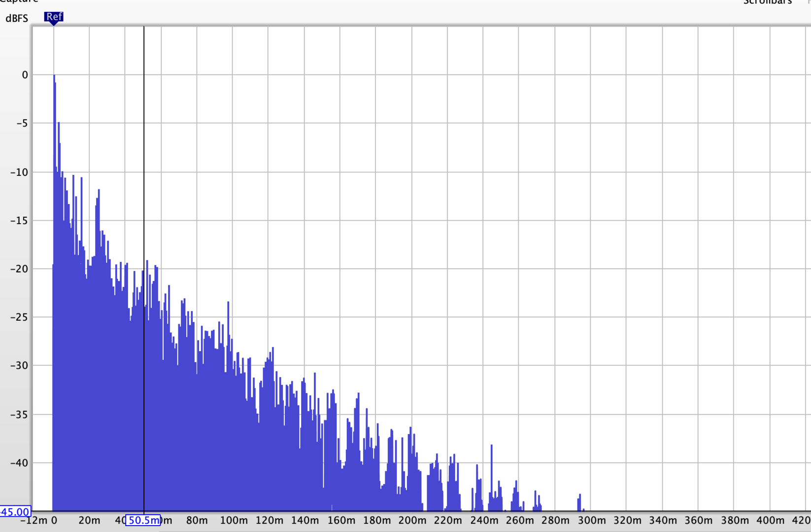The image size is (811, 532).
Task: Click the -12m label on time axis
Action: coord(34,520)
